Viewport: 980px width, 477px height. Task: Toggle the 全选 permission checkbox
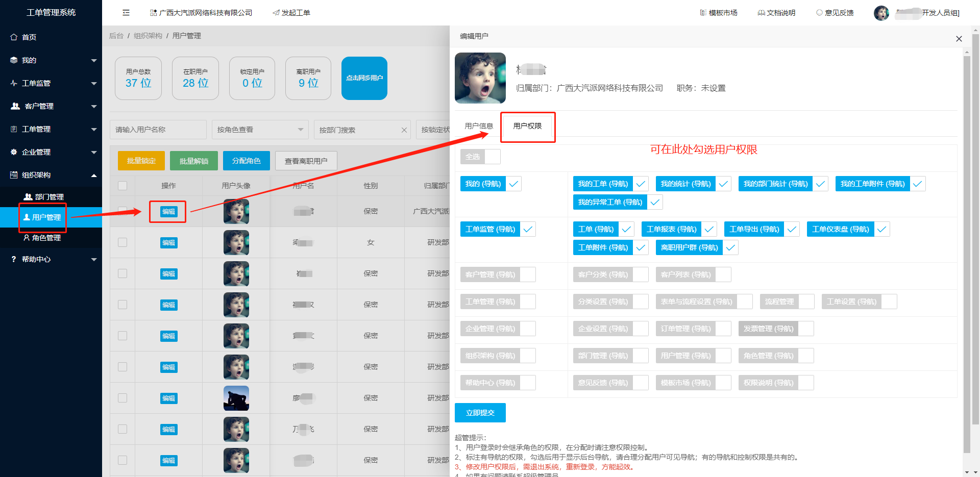(493, 157)
